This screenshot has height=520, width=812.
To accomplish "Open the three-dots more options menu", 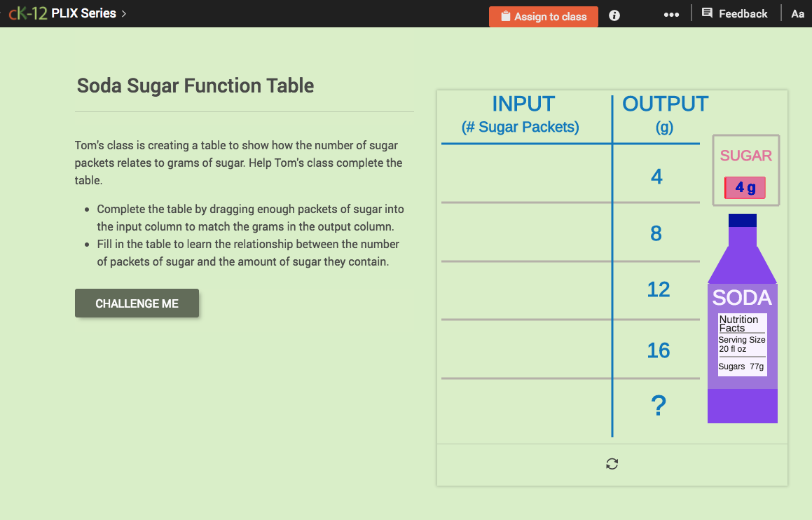I will pos(671,13).
